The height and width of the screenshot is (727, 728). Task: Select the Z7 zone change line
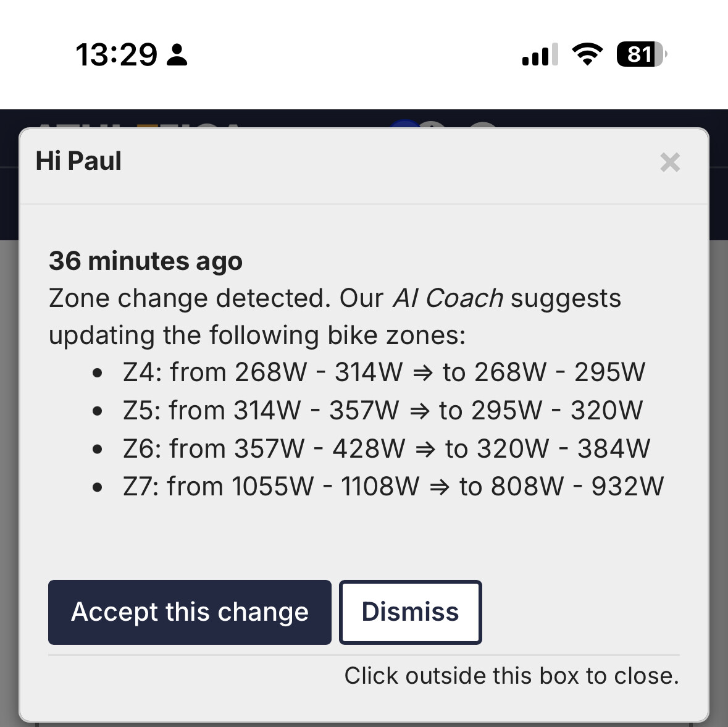[393, 487]
